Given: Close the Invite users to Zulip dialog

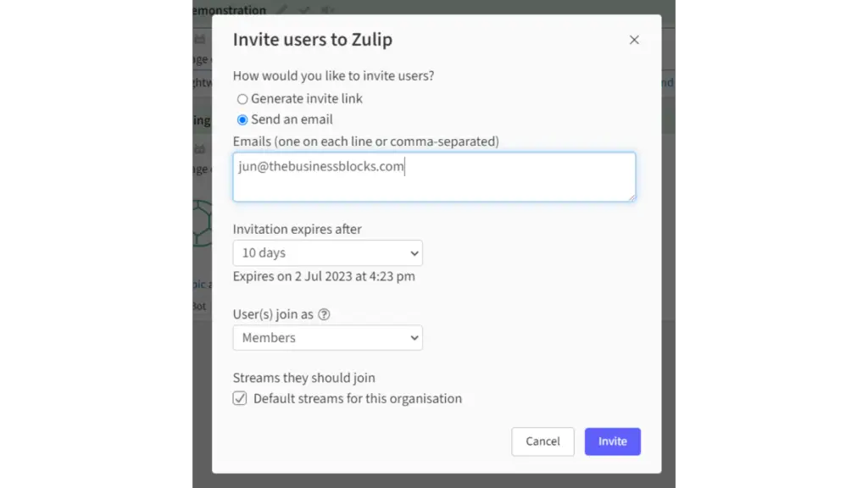Looking at the screenshot, I should 634,40.
